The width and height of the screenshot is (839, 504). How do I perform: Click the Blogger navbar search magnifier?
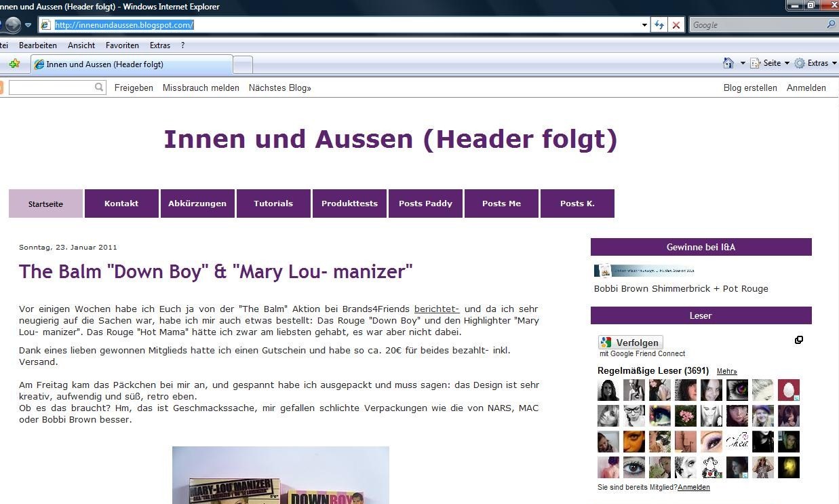(x=100, y=88)
